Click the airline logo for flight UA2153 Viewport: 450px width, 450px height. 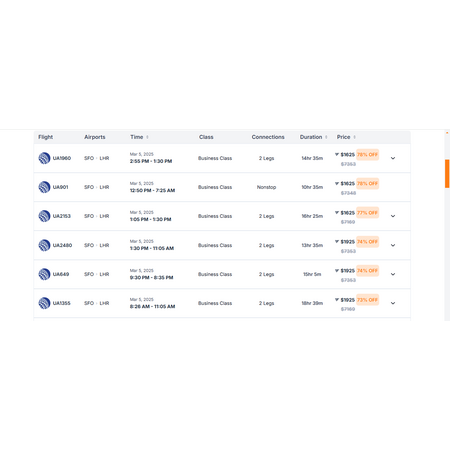click(x=44, y=216)
